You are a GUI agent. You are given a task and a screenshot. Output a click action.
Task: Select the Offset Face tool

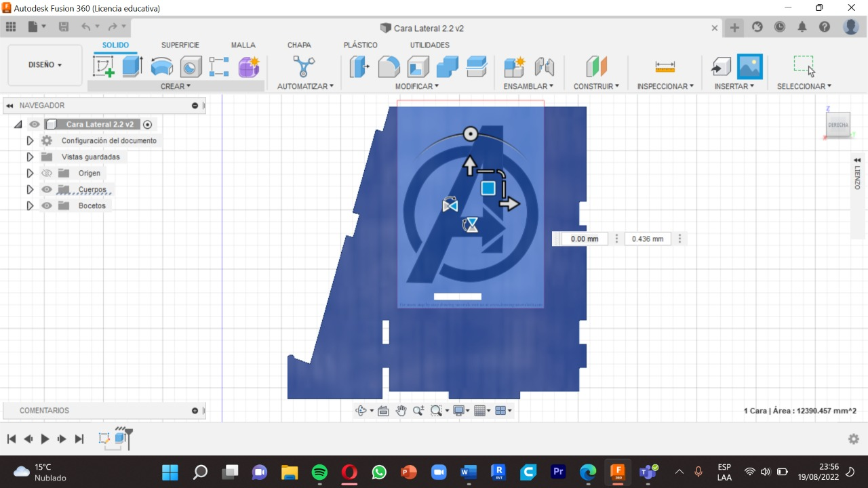tap(477, 66)
